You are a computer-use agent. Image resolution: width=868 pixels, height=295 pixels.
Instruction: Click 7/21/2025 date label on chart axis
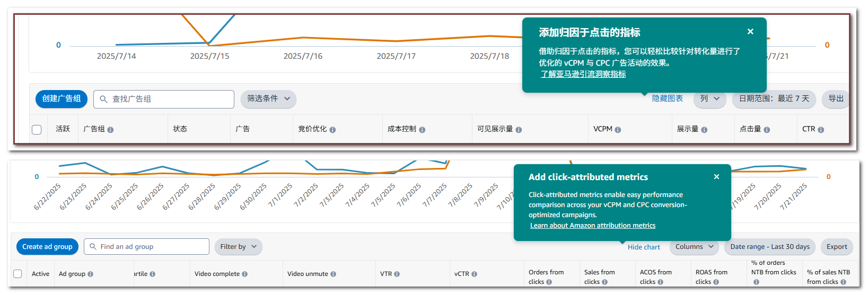tap(793, 196)
